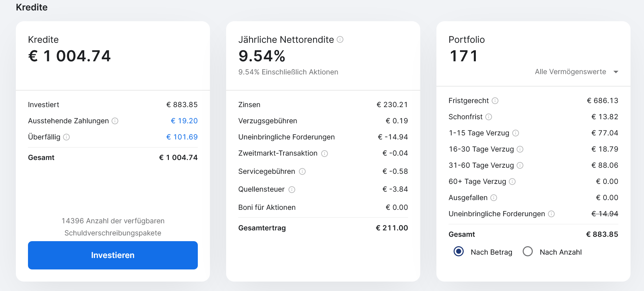Show Quellensteuer info tooltip
Image resolution: width=644 pixels, height=291 pixels.
coord(292,190)
